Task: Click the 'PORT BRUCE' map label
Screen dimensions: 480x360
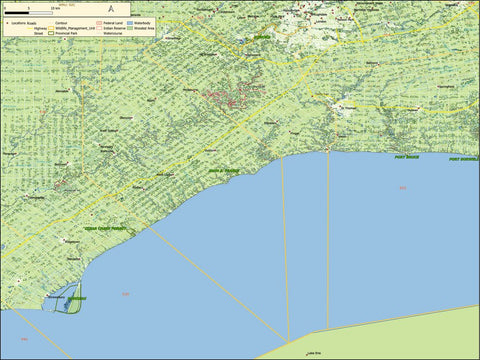Action: 407,157
